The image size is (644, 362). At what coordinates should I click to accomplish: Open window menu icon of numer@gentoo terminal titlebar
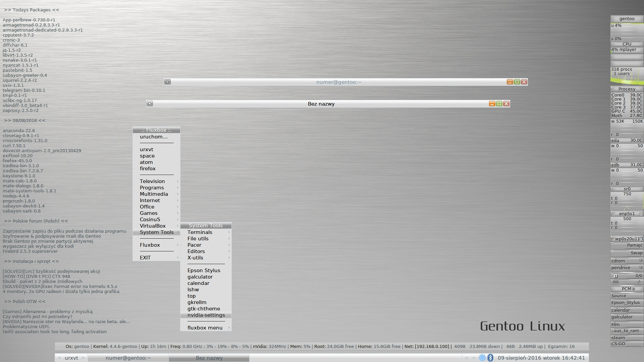coord(167,82)
